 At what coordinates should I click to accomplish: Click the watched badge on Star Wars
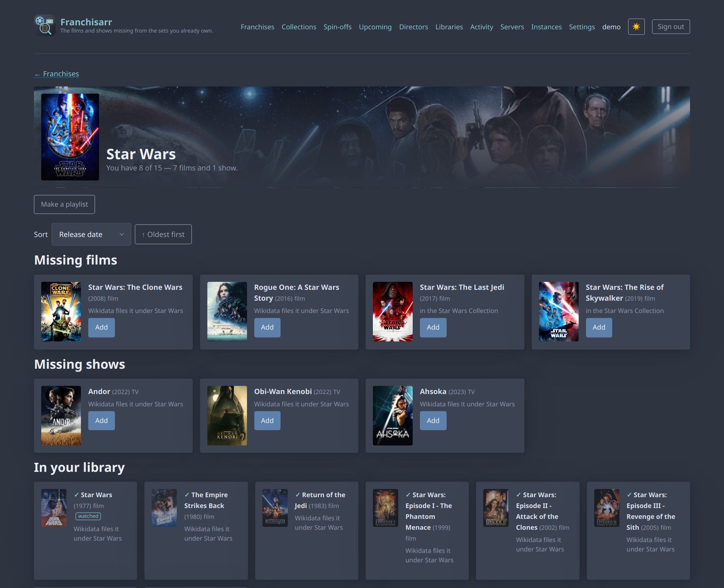click(88, 516)
